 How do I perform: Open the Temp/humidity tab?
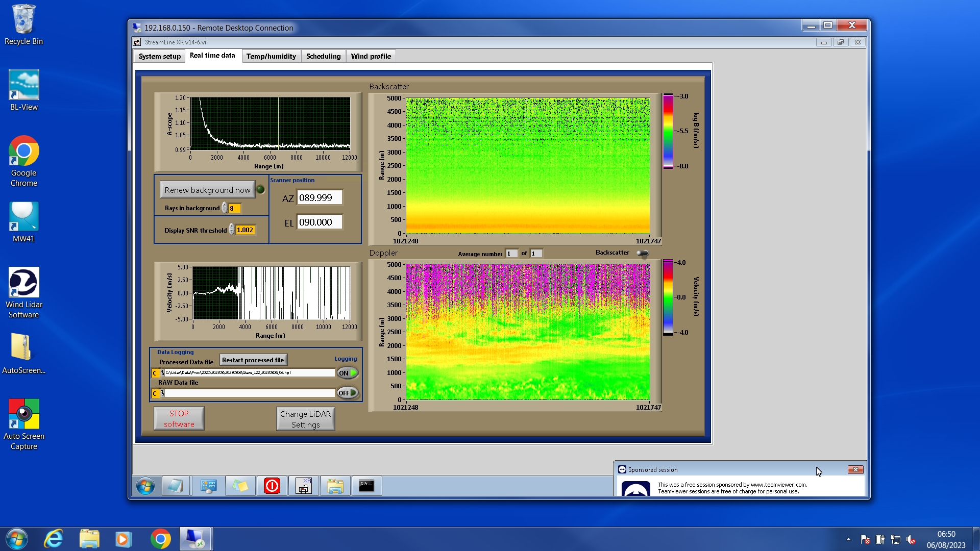(x=271, y=56)
